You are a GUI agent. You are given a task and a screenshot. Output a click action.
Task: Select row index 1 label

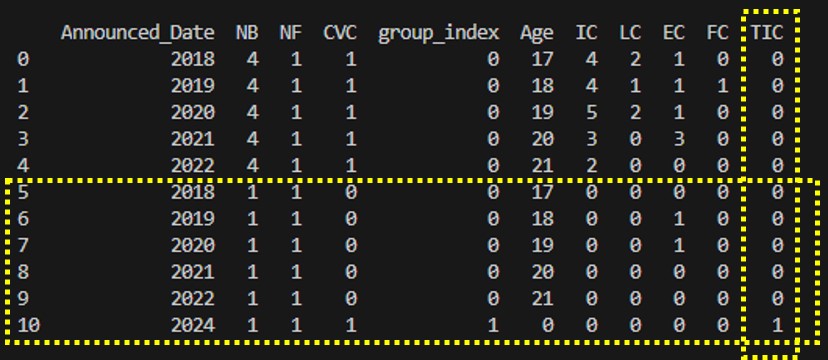click(x=23, y=86)
